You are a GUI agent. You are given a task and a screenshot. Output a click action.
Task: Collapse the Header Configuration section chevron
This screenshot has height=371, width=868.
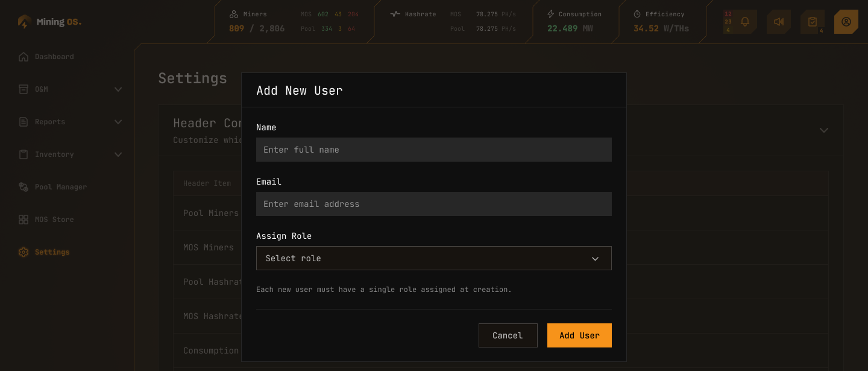824,130
